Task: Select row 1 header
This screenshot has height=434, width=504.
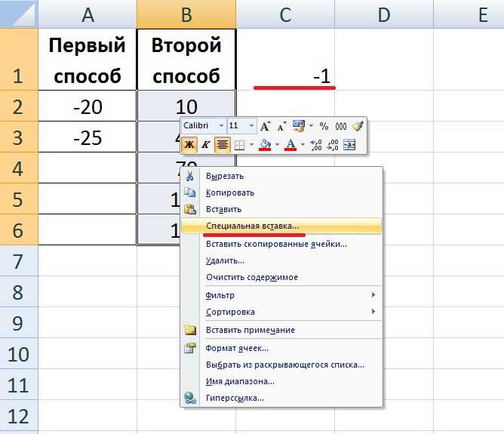Action: pos(19,60)
